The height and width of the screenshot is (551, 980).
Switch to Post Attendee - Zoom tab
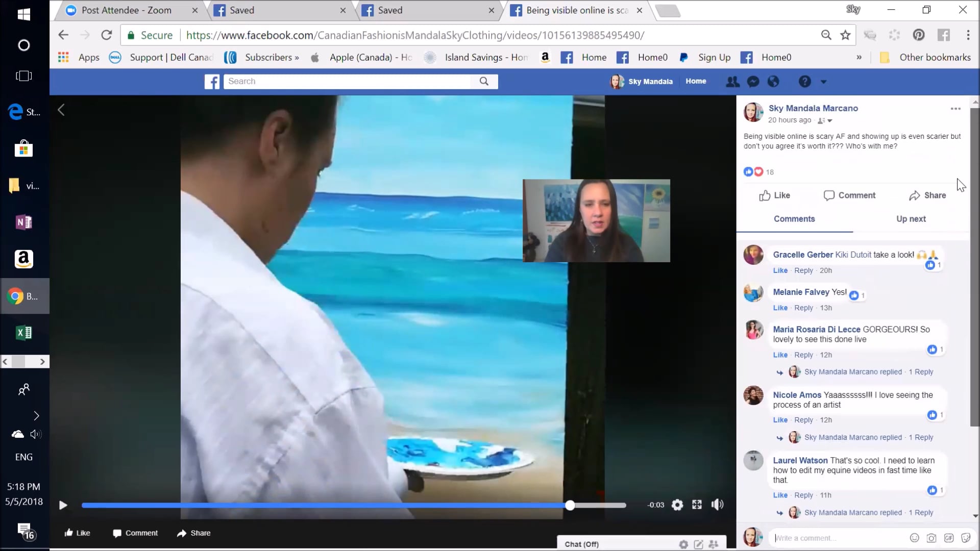(x=129, y=10)
